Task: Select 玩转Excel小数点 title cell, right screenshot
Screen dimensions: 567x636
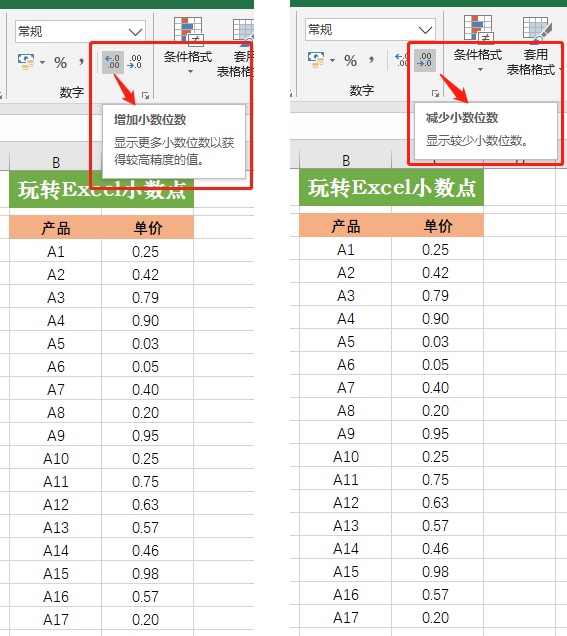Action: pos(391,188)
